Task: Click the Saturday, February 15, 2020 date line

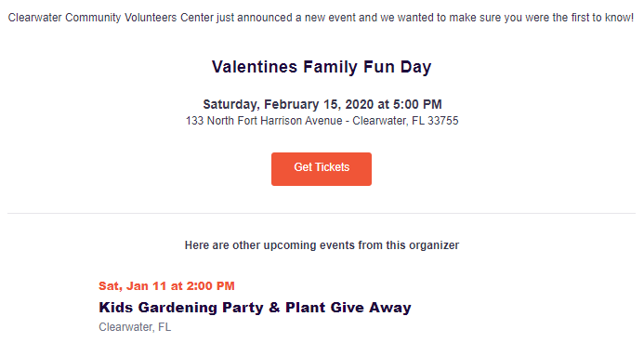Action: tap(322, 104)
